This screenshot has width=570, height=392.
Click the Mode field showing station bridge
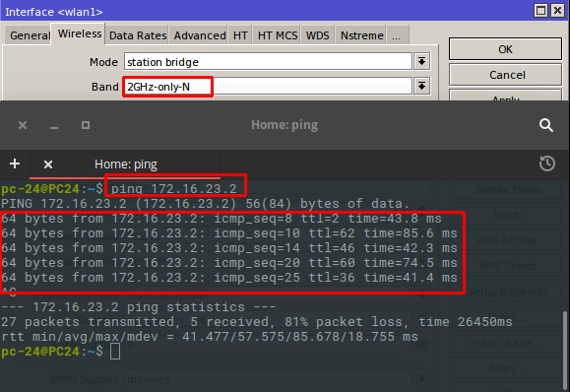[x=268, y=61]
